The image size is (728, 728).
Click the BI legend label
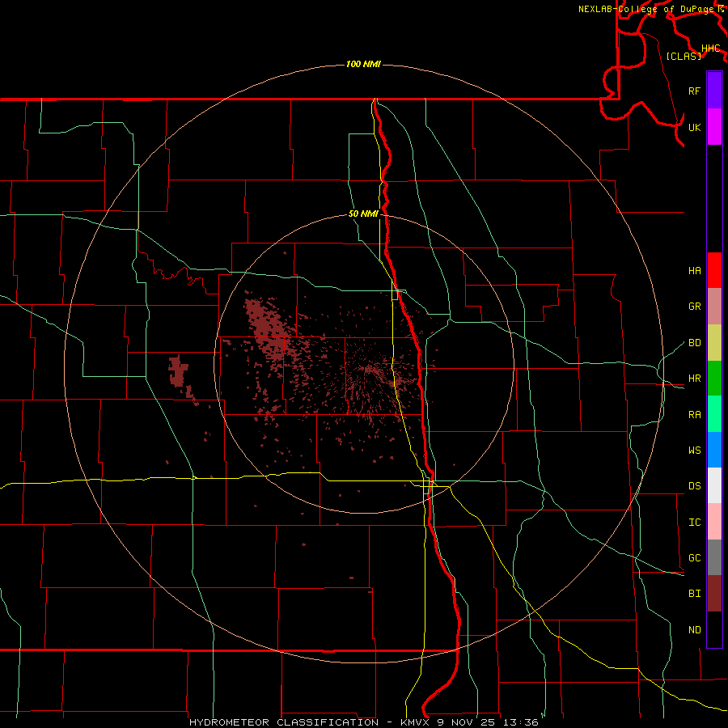tap(694, 594)
